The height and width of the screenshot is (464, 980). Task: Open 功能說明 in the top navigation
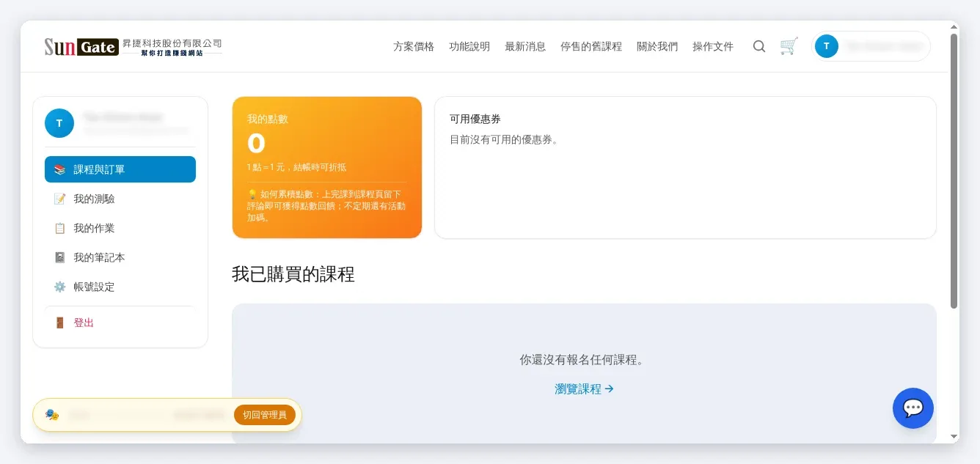[469, 46]
